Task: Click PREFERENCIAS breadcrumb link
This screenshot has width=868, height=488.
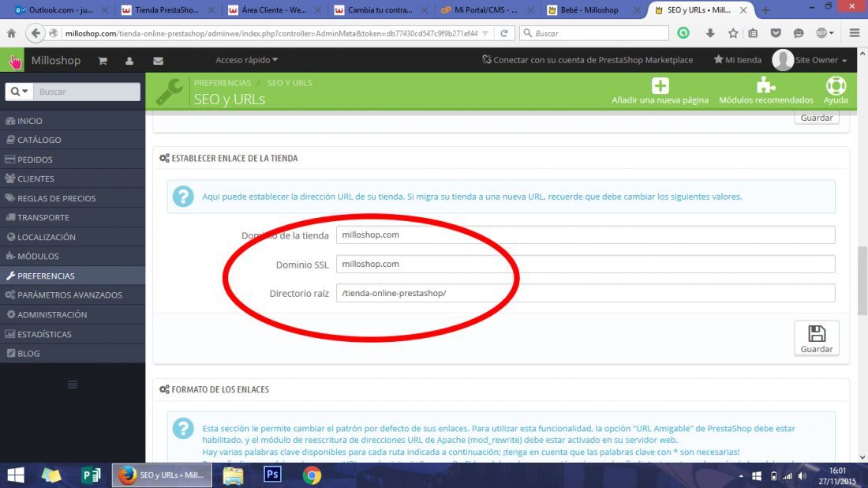Action: pyautogui.click(x=222, y=83)
